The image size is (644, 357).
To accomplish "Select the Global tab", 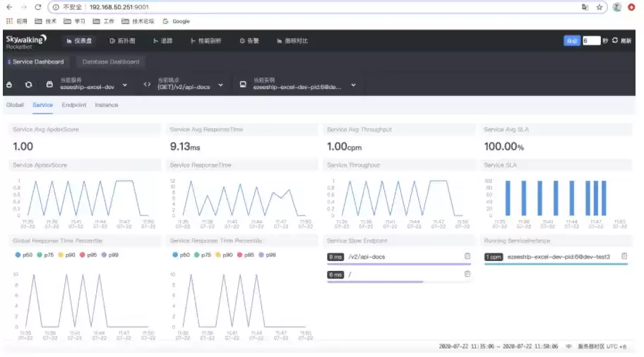I will 15,104.
